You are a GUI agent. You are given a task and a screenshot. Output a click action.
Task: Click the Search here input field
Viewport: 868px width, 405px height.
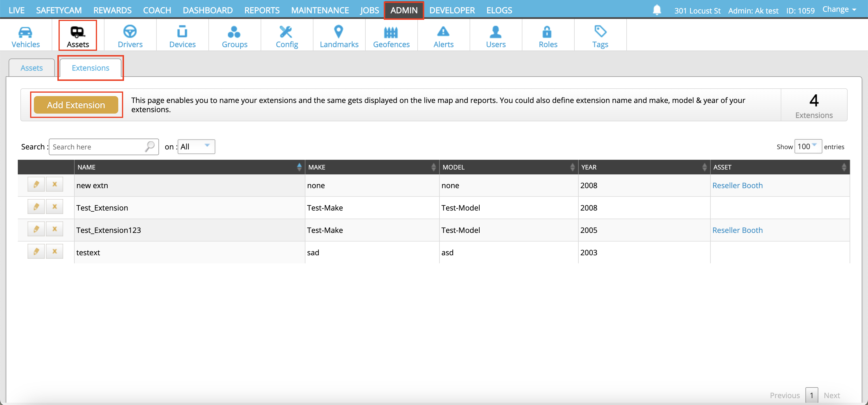[x=98, y=147]
